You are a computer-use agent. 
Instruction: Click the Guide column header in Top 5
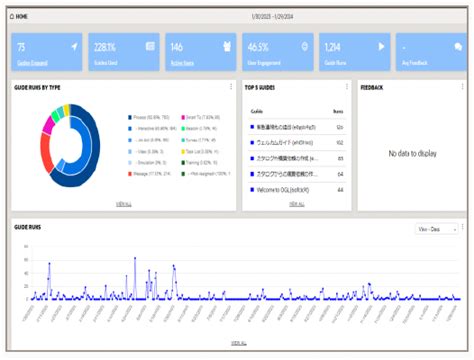tap(257, 111)
